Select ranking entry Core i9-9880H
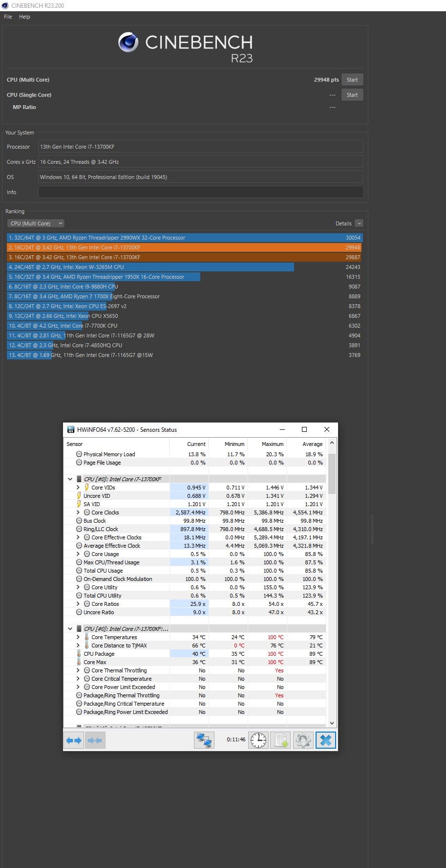 (x=185, y=287)
